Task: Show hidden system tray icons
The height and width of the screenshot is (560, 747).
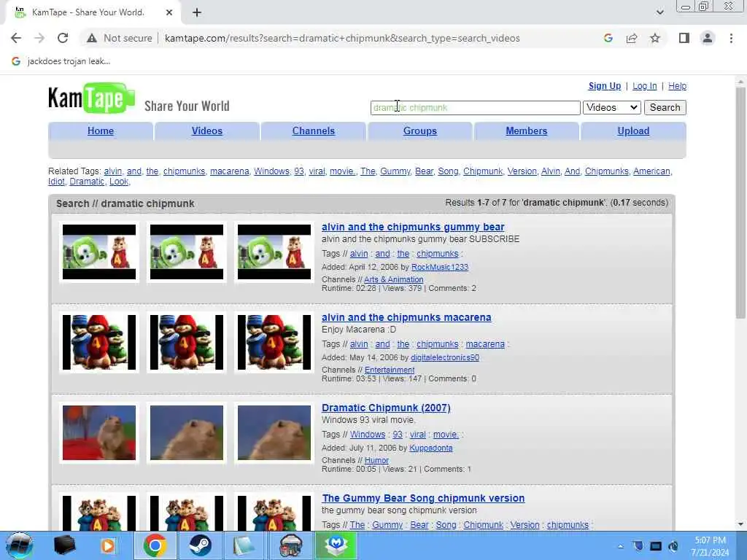Action: pyautogui.click(x=620, y=546)
